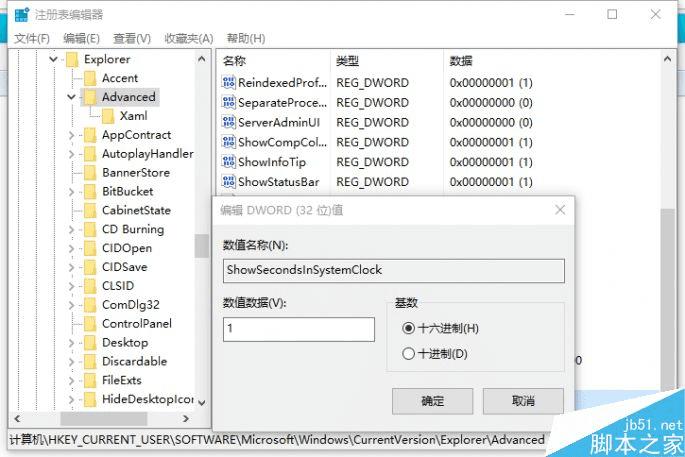Expand the CIDOpen tree node
Viewport: 685px width, 457px height.
pyautogui.click(x=72, y=248)
